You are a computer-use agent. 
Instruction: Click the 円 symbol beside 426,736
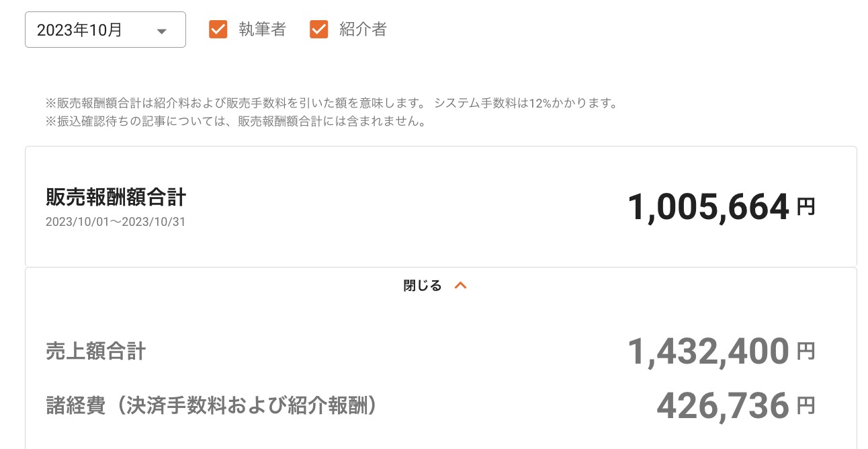pyautogui.click(x=806, y=405)
